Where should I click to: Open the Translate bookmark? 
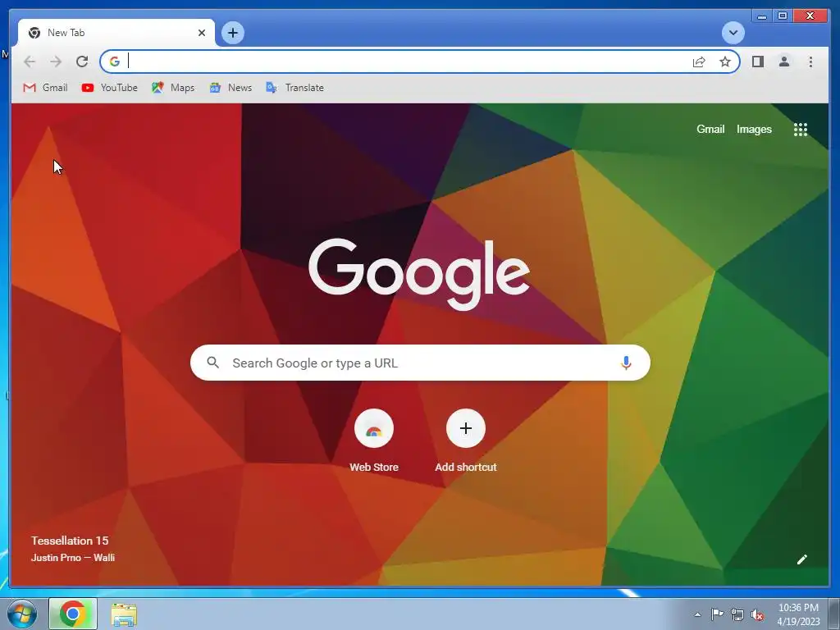tap(294, 87)
